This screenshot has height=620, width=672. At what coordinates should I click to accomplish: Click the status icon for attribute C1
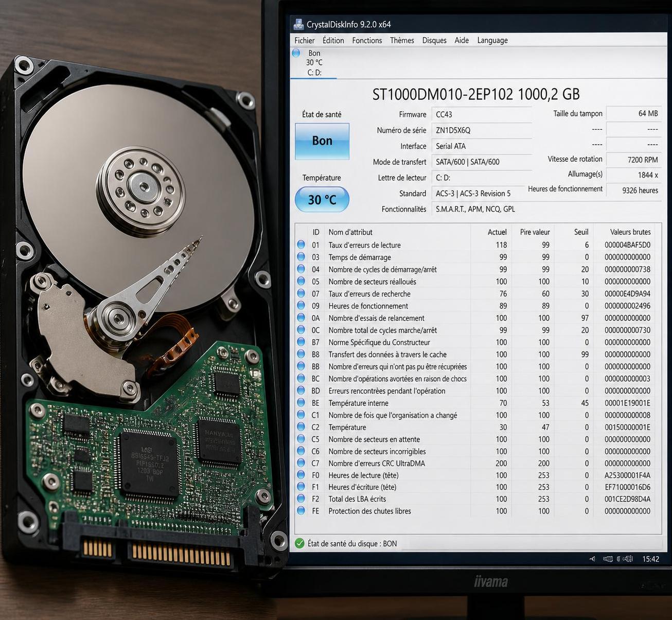tap(301, 415)
